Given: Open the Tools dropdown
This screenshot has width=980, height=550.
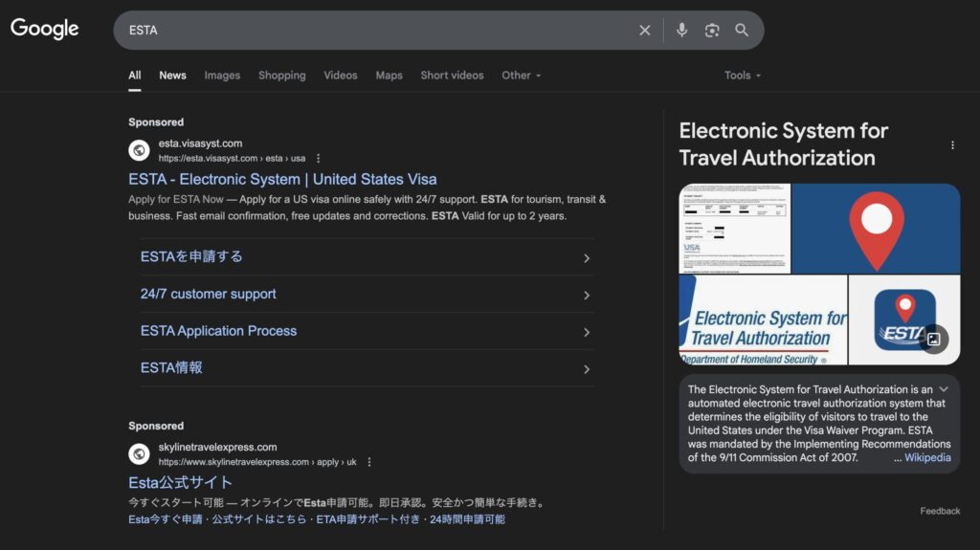Looking at the screenshot, I should point(743,76).
